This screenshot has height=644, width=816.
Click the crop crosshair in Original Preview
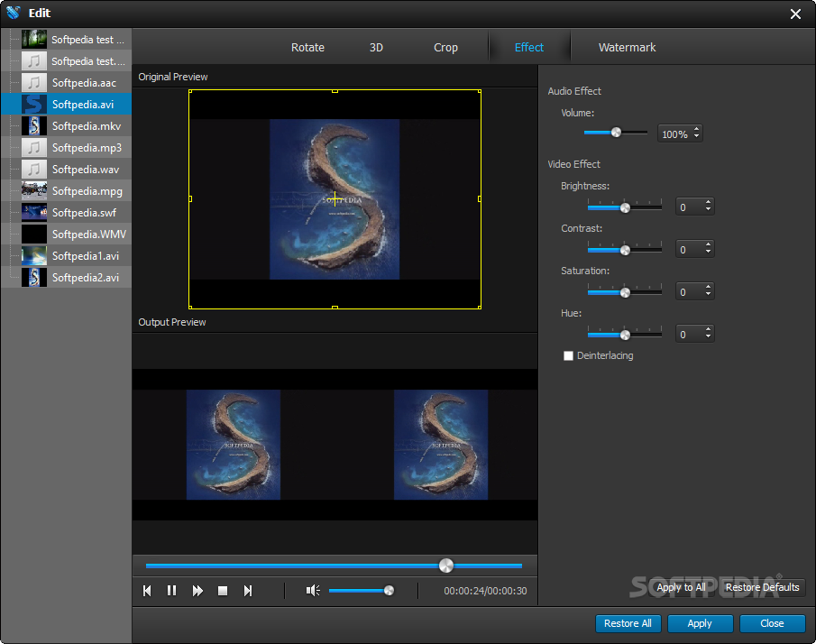tap(335, 198)
